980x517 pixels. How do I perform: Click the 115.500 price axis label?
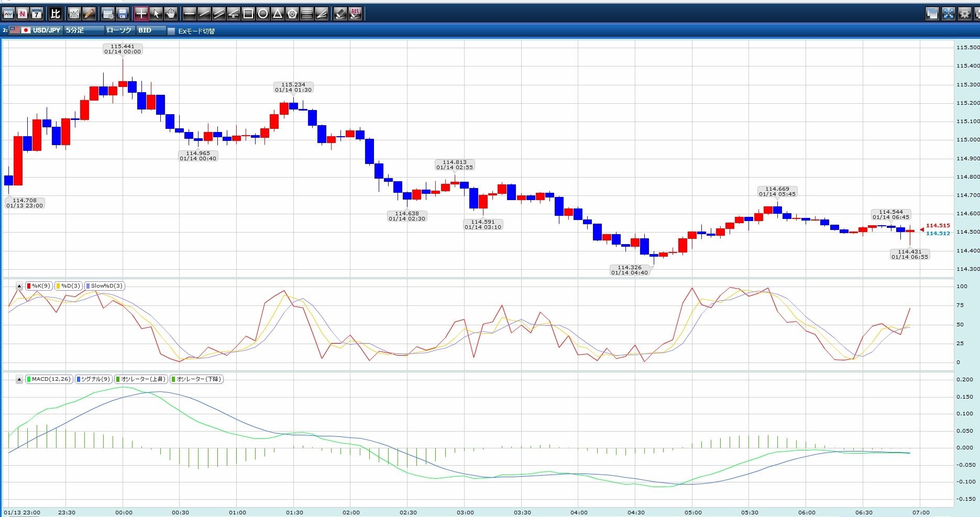(967, 48)
